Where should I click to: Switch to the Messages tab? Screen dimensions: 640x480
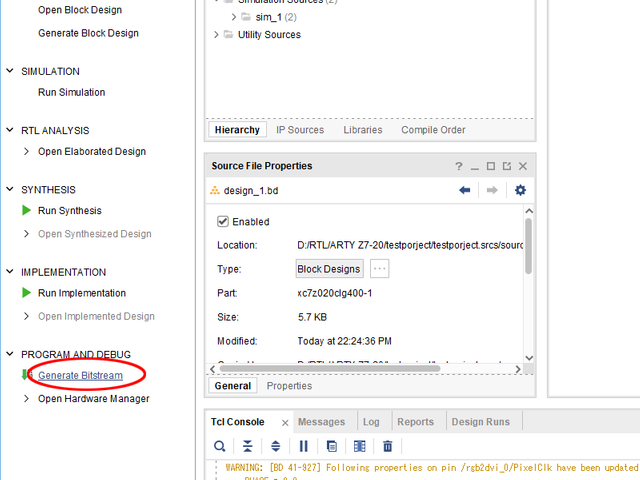[321, 422]
